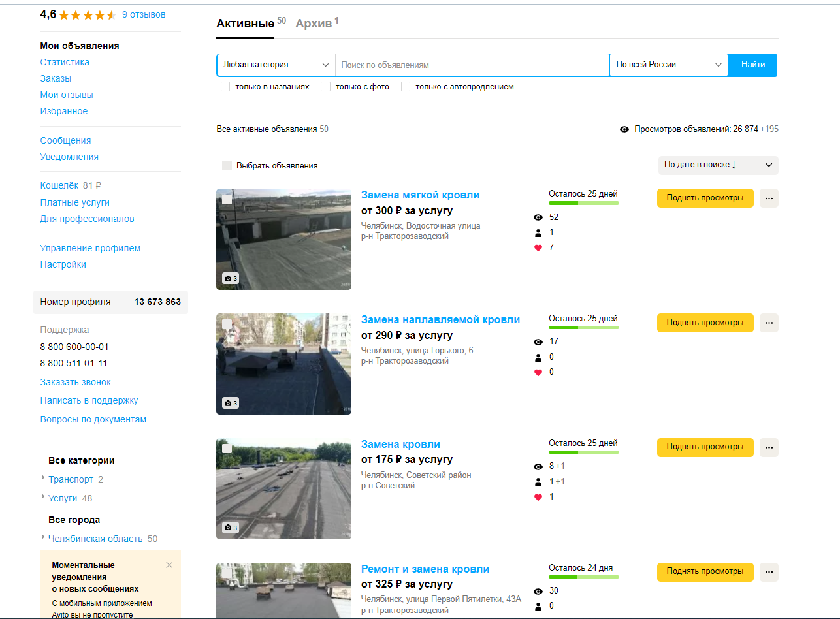Click photo count badge on Замена мягкой кровли

point(231,278)
